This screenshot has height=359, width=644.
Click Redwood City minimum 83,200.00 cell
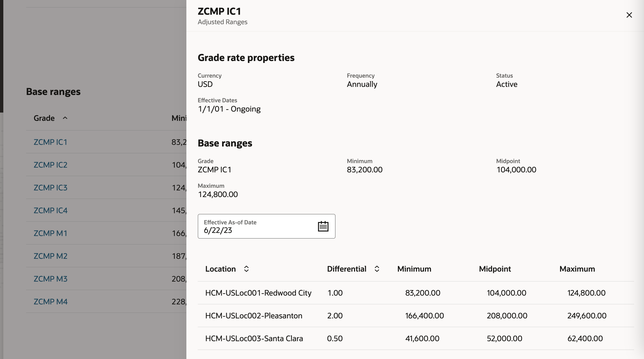(x=423, y=293)
